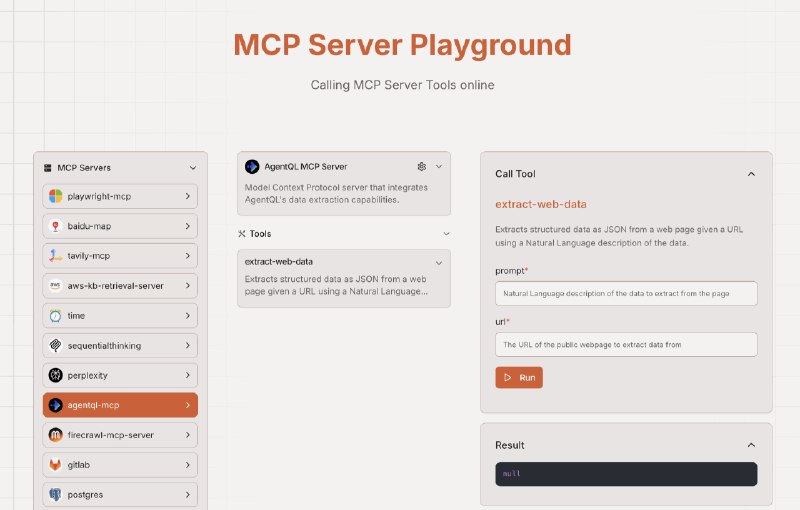Click the MCP Server Playground title
This screenshot has width=800, height=510.
(x=403, y=45)
